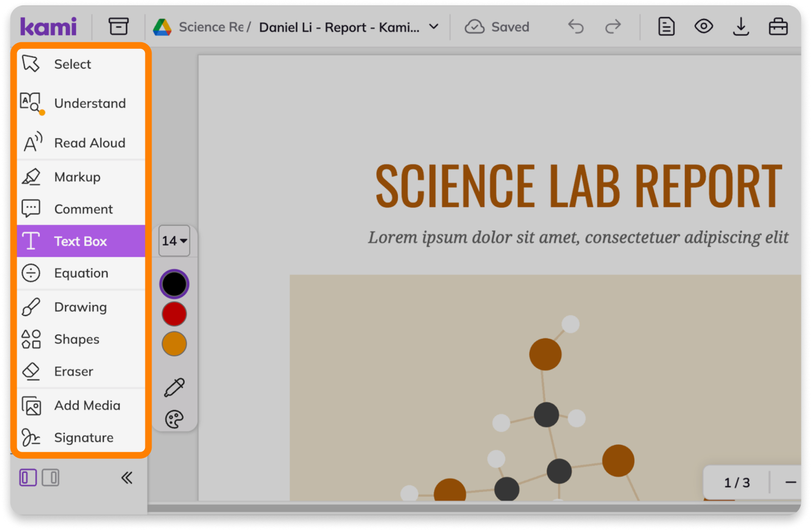Select the orange color swatch
The image size is (812, 531).
click(174, 344)
